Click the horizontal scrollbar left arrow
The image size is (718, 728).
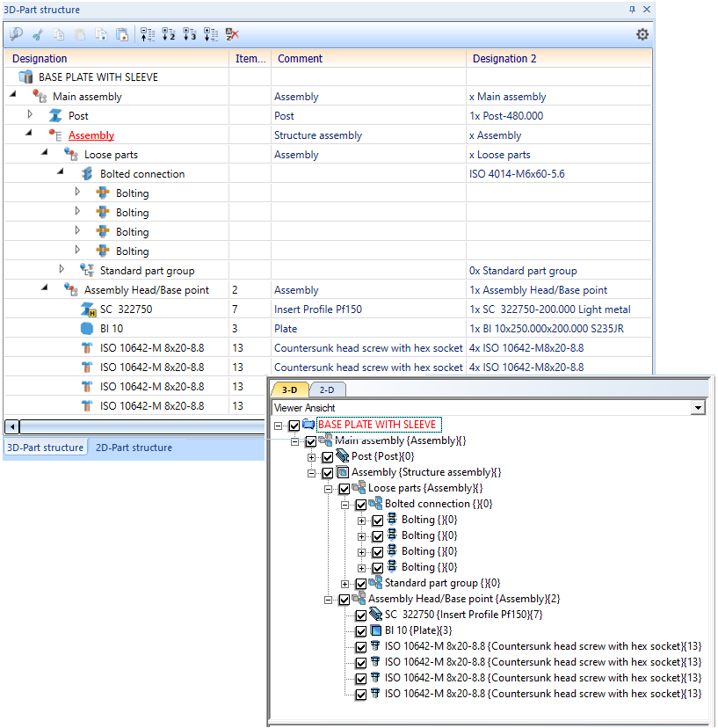(x=11, y=427)
